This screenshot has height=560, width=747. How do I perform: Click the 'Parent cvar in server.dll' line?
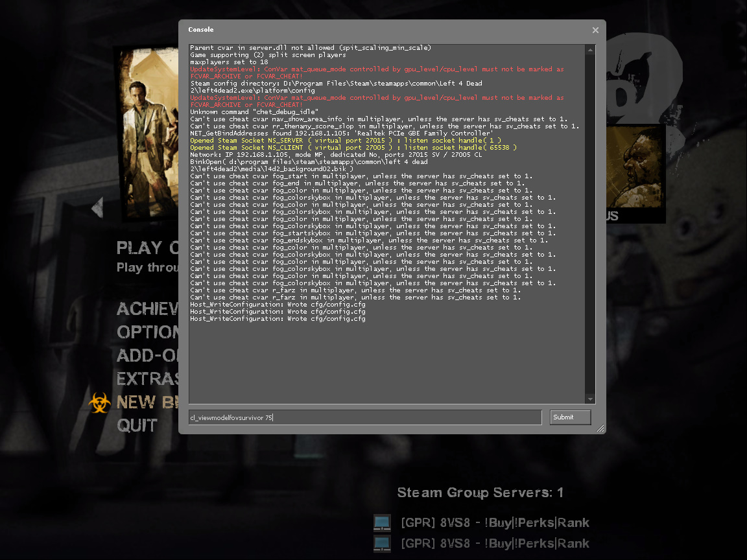pos(311,47)
